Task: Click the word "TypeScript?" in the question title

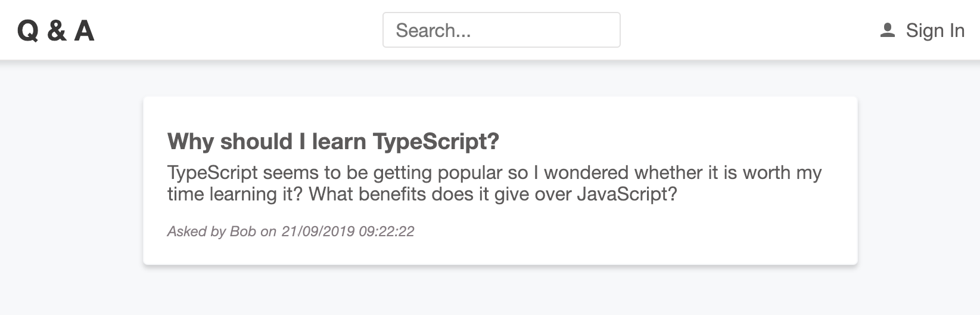Action: tap(436, 141)
